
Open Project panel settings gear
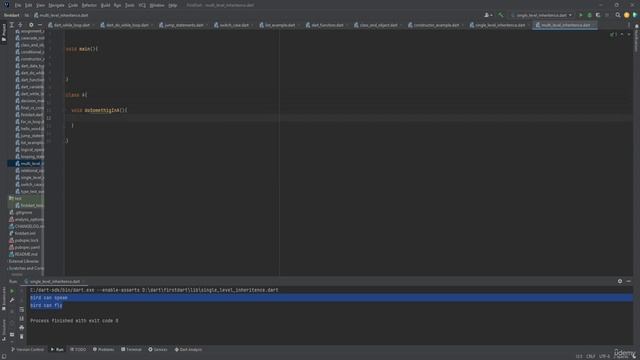(x=31, y=25)
